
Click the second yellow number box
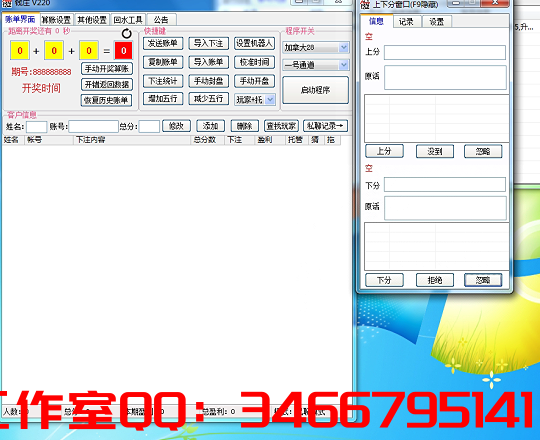(54, 50)
